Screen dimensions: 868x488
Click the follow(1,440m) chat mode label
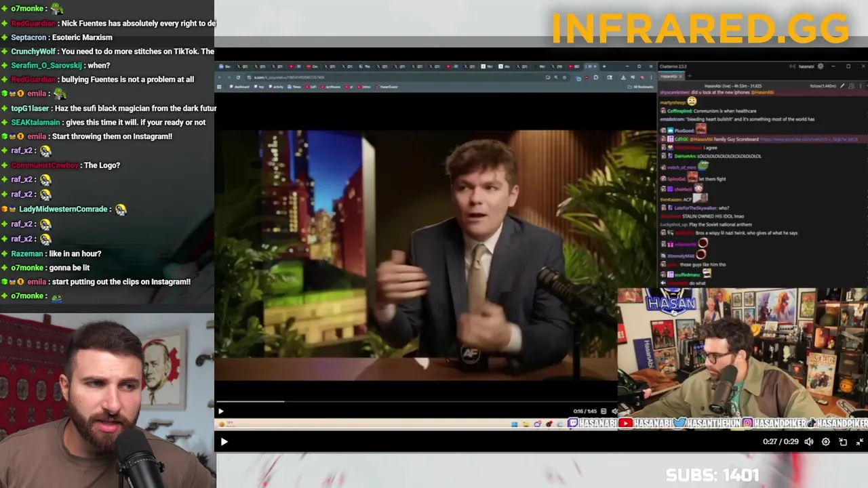pos(823,86)
